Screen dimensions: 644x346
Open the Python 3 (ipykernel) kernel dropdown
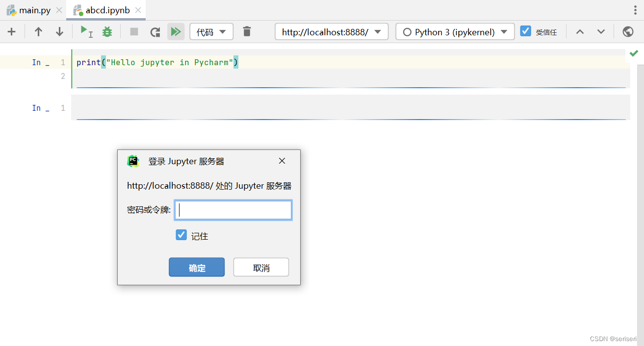pyautogui.click(x=455, y=32)
